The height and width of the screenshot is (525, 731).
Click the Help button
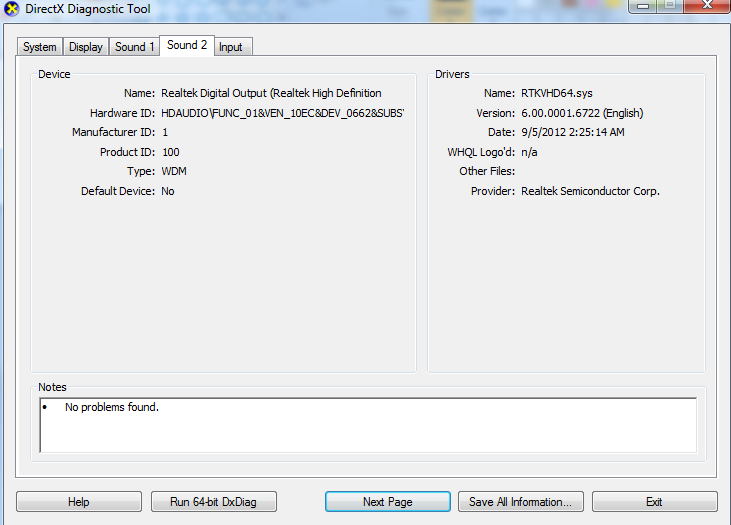click(x=79, y=502)
